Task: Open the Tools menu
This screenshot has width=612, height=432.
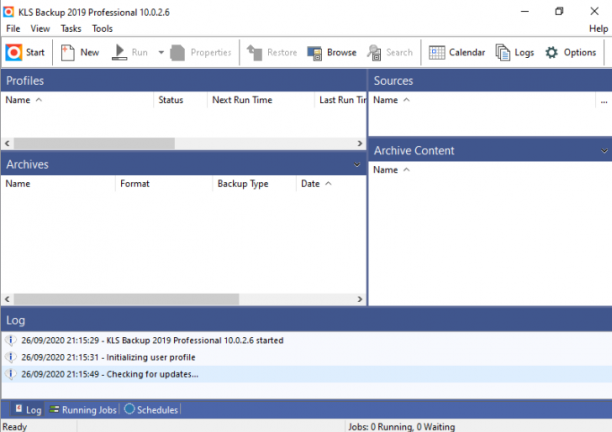Action: pyautogui.click(x=102, y=28)
